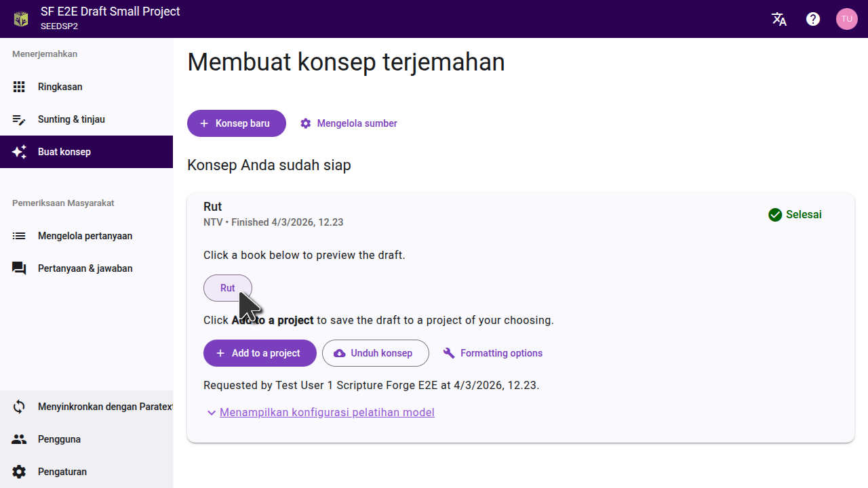
Task: Expand Menampilkan konfigurasi pelatihan model
Action: 327,412
